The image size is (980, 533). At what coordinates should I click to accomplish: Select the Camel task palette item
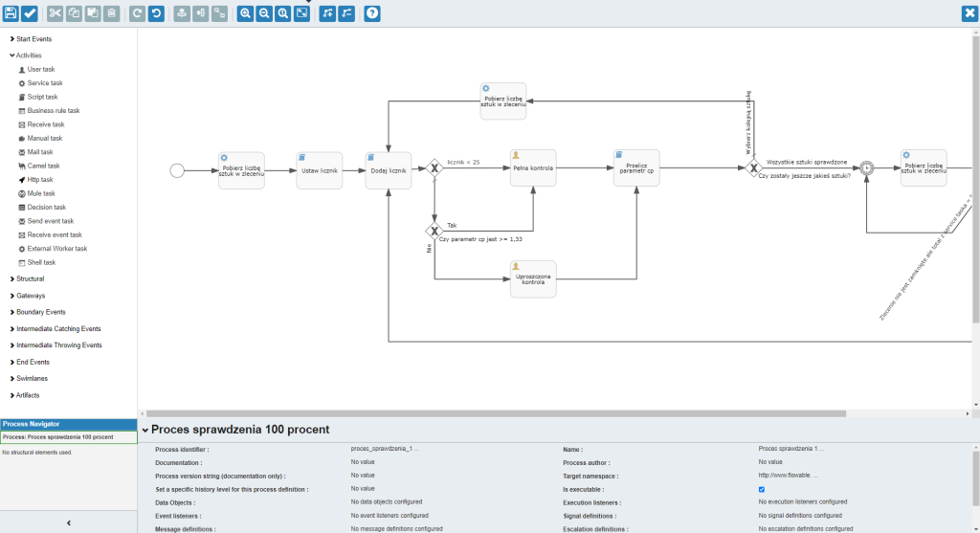pos(39,166)
